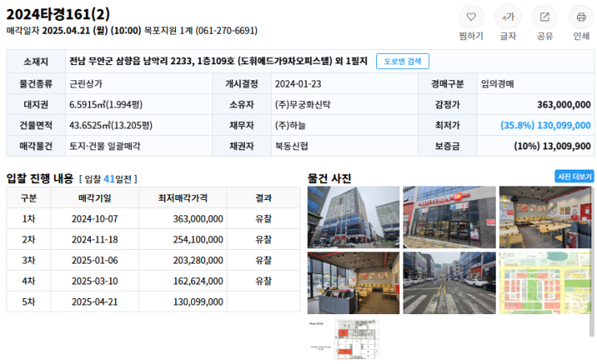Click minimum price (35.8%) 130,099,000
Image resolution: width=597 pixels, height=364 pixels.
546,125
